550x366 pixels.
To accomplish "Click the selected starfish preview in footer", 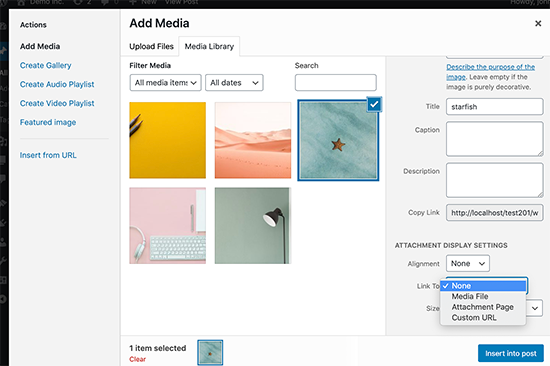I will (x=210, y=353).
